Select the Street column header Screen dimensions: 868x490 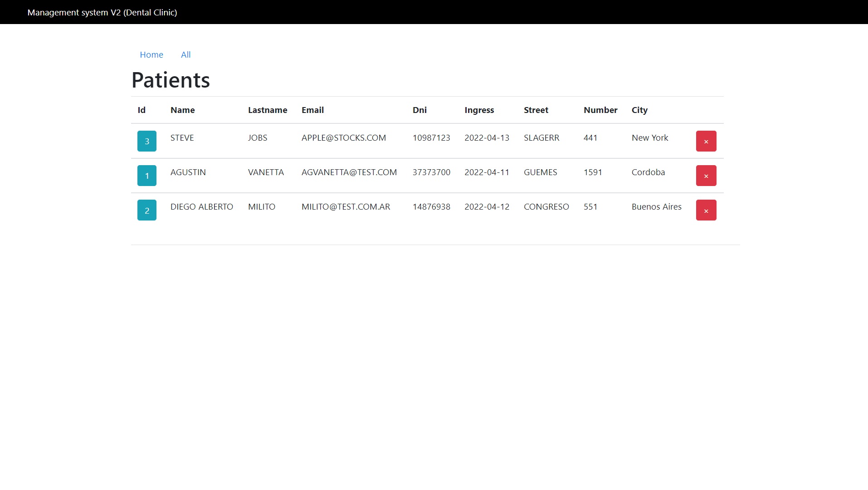click(x=536, y=110)
